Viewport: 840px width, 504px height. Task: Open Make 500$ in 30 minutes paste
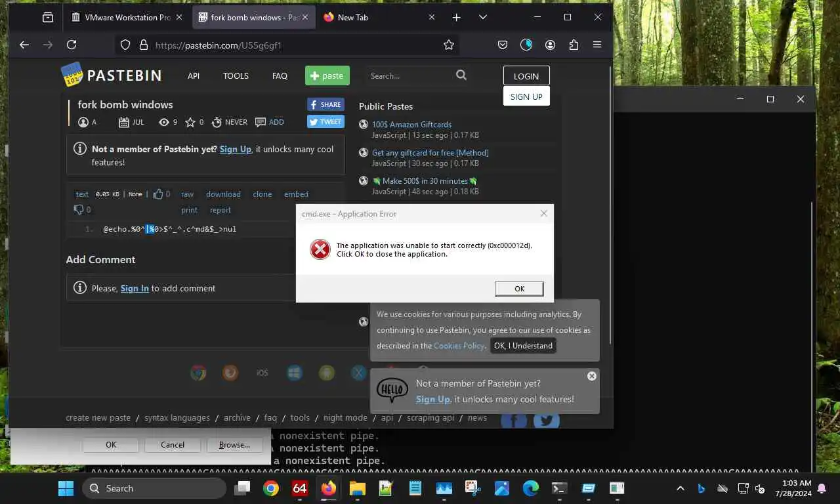tap(425, 180)
